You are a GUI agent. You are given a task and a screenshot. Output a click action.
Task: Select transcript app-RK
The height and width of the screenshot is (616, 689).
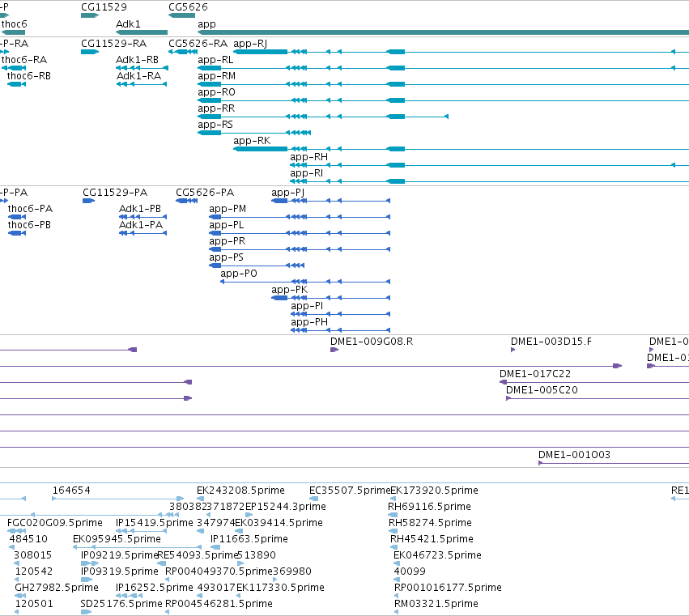coord(252,141)
